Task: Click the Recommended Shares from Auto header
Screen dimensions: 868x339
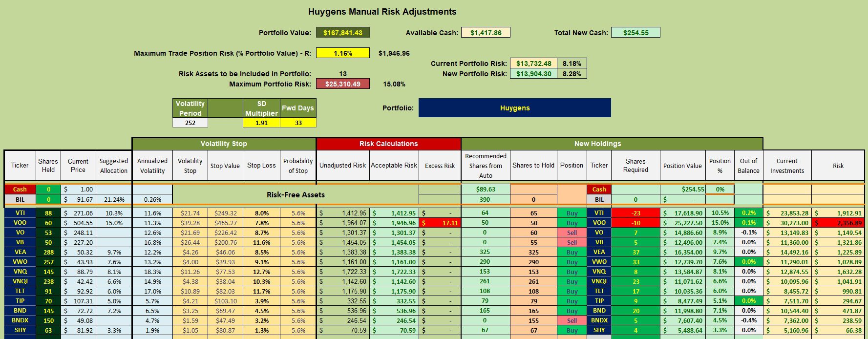Action: pos(486,166)
